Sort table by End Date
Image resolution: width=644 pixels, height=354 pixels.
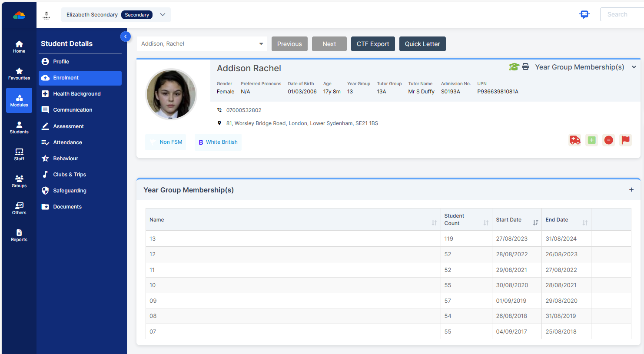[x=567, y=220]
